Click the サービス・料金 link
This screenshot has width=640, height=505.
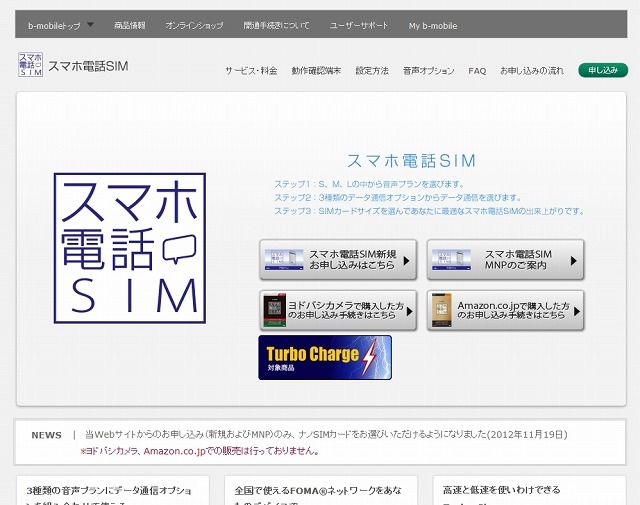click(x=251, y=71)
